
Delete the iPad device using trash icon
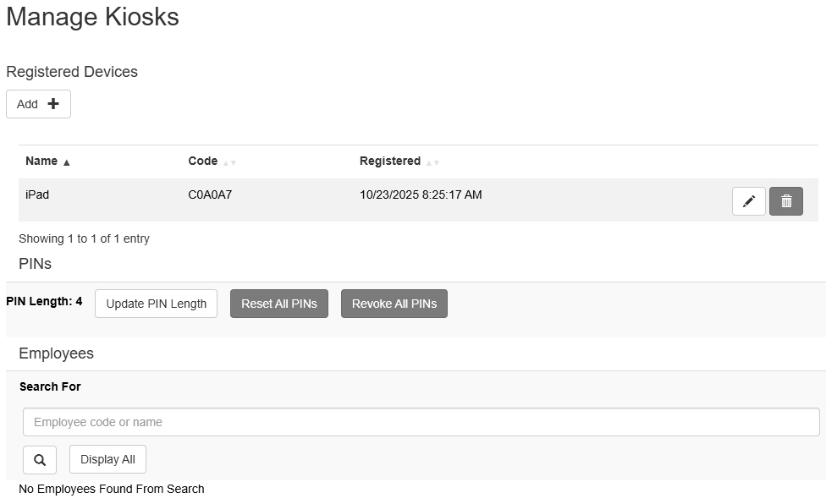(785, 201)
